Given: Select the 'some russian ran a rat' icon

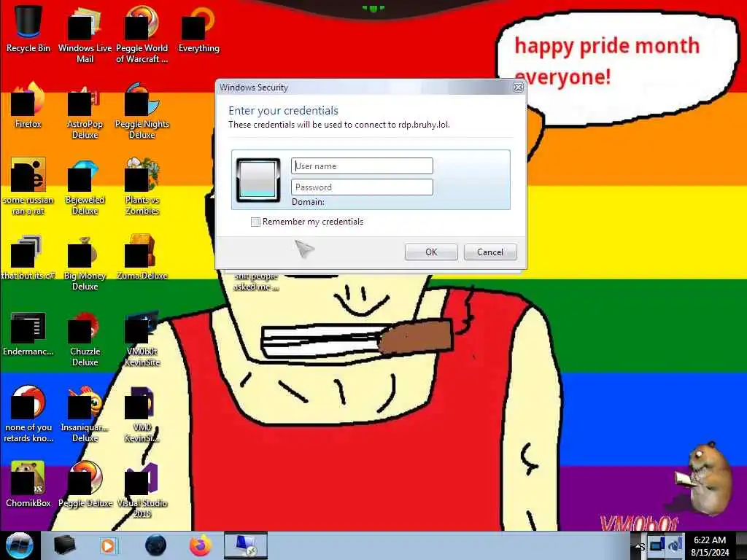Looking at the screenshot, I should coord(28,186).
